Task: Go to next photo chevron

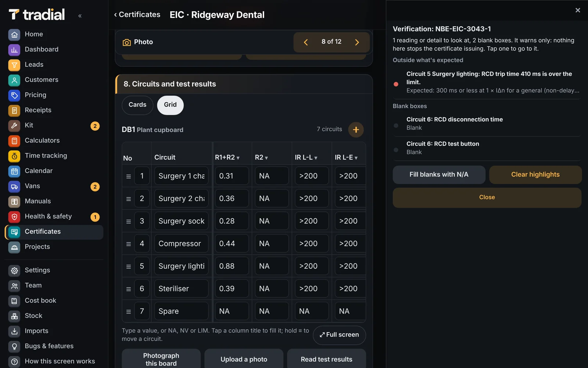Action: coord(356,42)
